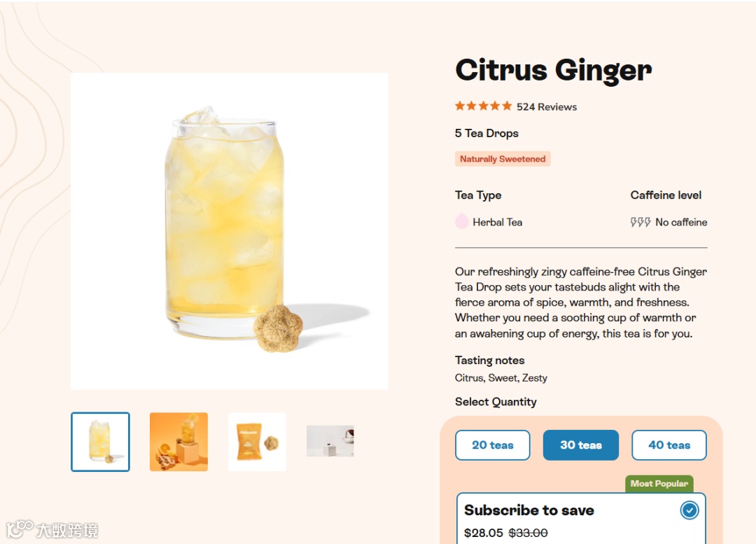Select the 30 teas quantity option
This screenshot has width=756, height=544.
click(580, 445)
